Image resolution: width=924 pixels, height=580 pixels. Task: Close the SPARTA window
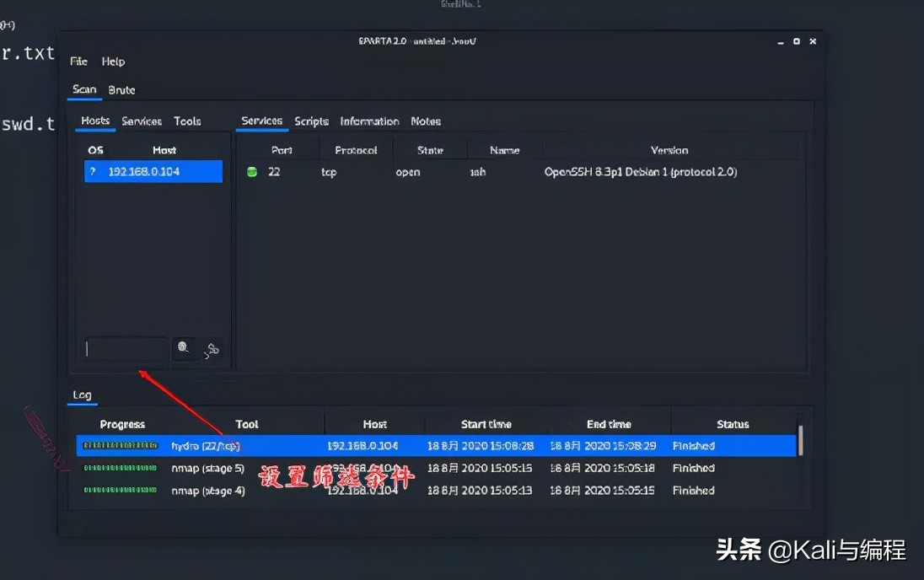pos(813,41)
